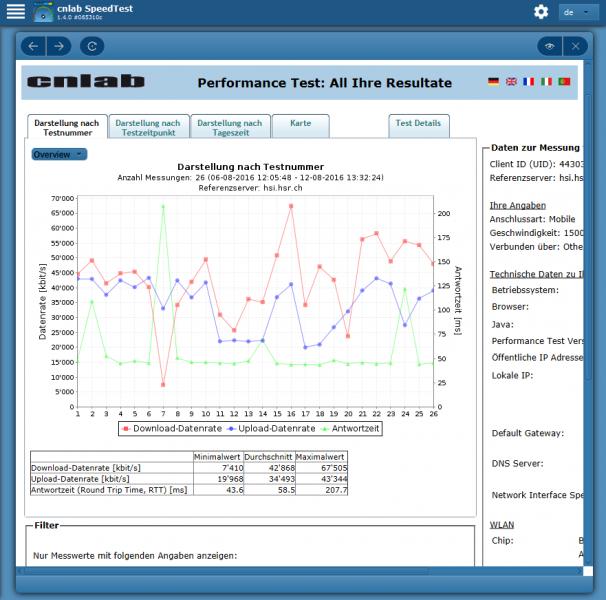Open settings gear
Screen dimensions: 606x600
541,12
